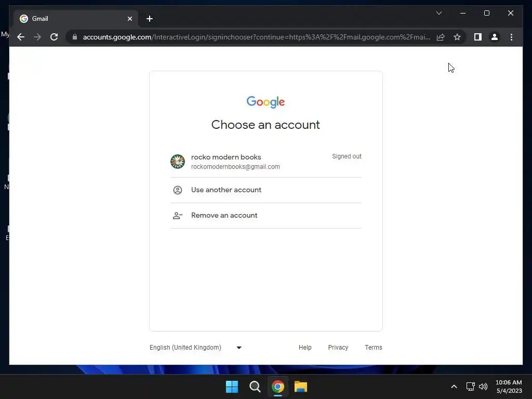The image size is (532, 399).
Task: Click the volume speaker icon in tray
Action: (x=483, y=387)
